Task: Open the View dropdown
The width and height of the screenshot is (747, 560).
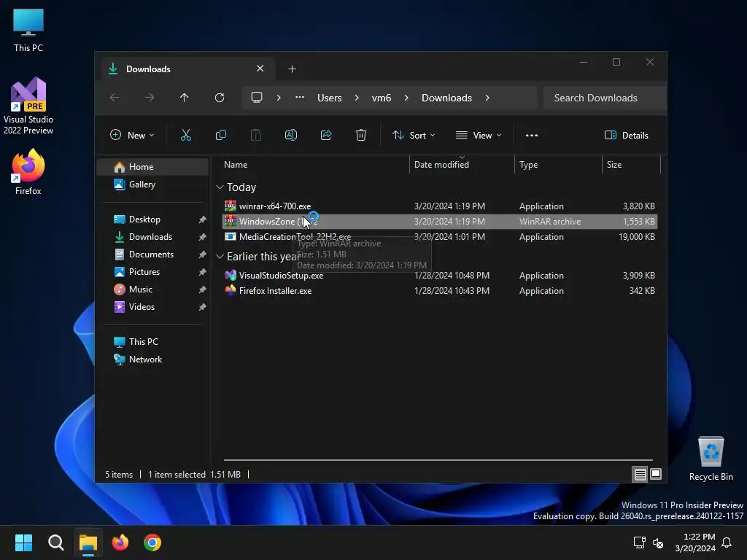Action: pos(479,135)
